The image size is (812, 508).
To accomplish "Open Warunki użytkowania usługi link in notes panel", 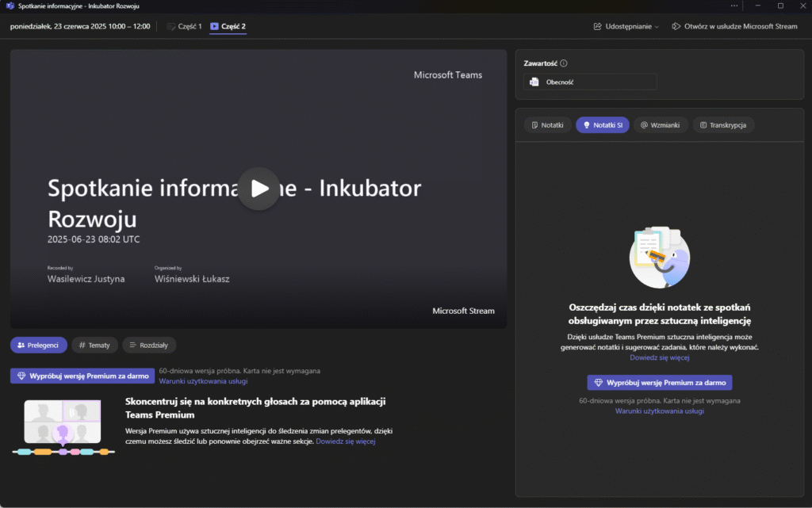I will (x=659, y=411).
